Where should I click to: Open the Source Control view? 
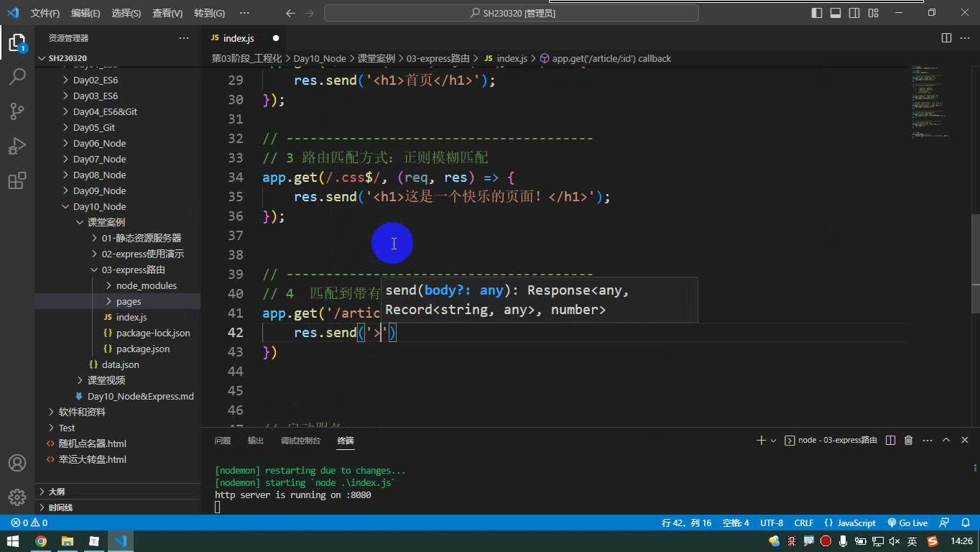[x=17, y=111]
